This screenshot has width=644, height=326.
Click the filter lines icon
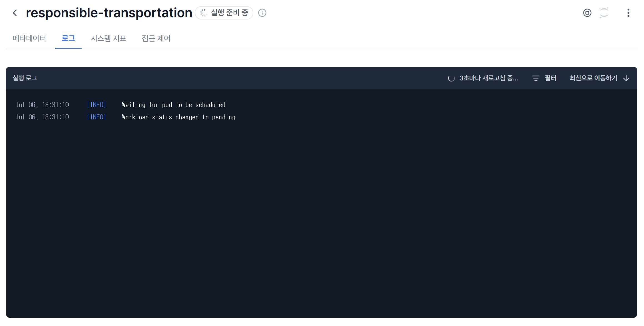point(536,78)
